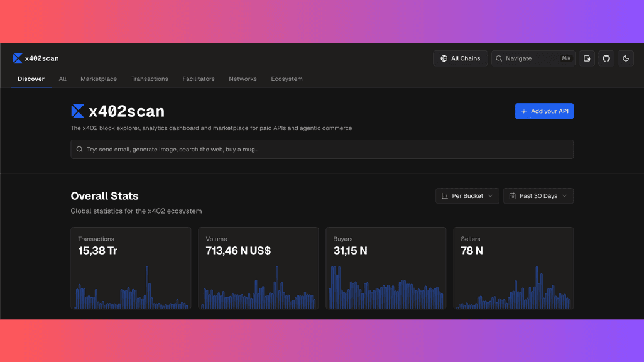Click the Navigate search box
The image size is (644, 362).
pyautogui.click(x=533, y=58)
